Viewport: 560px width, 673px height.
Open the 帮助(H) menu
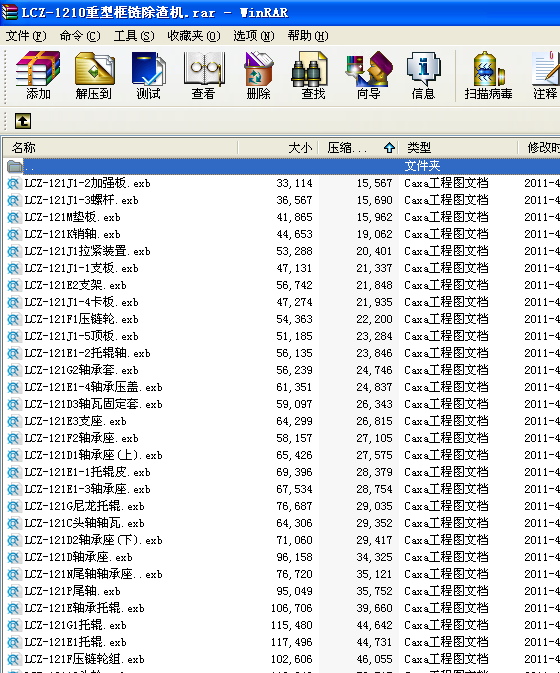[x=308, y=36]
